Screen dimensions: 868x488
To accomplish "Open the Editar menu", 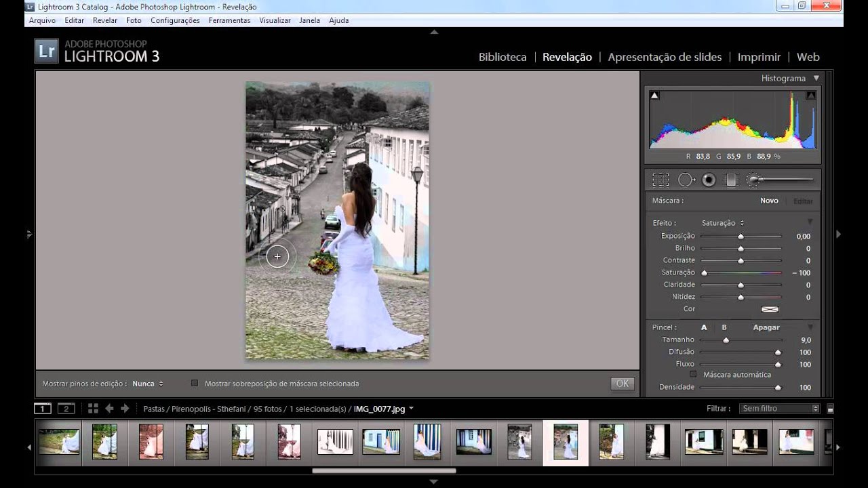I will (x=75, y=20).
